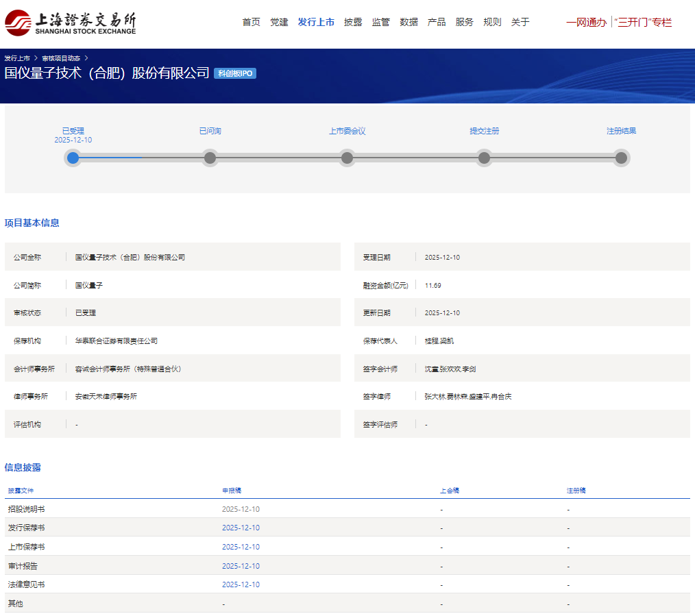
Task: Open the 披露 navigation item
Action: point(353,22)
